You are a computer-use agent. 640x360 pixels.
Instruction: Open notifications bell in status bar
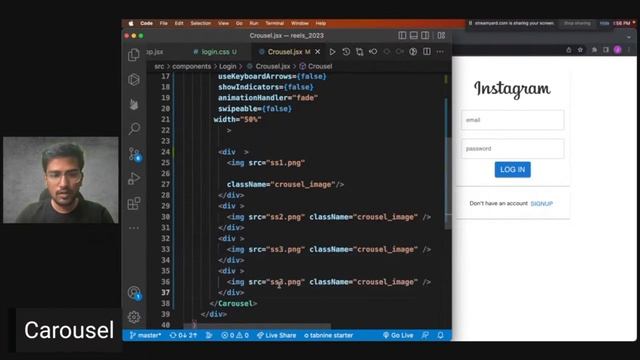(440, 335)
